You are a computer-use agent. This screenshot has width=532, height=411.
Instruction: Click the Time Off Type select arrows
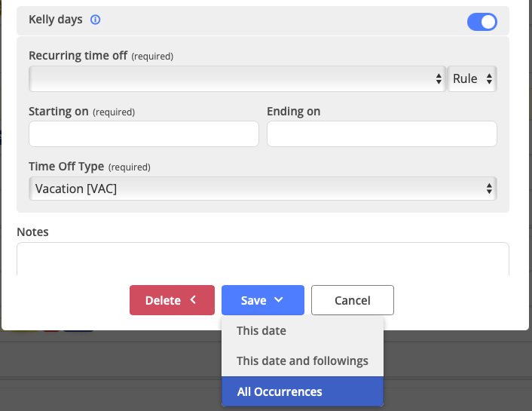(489, 189)
